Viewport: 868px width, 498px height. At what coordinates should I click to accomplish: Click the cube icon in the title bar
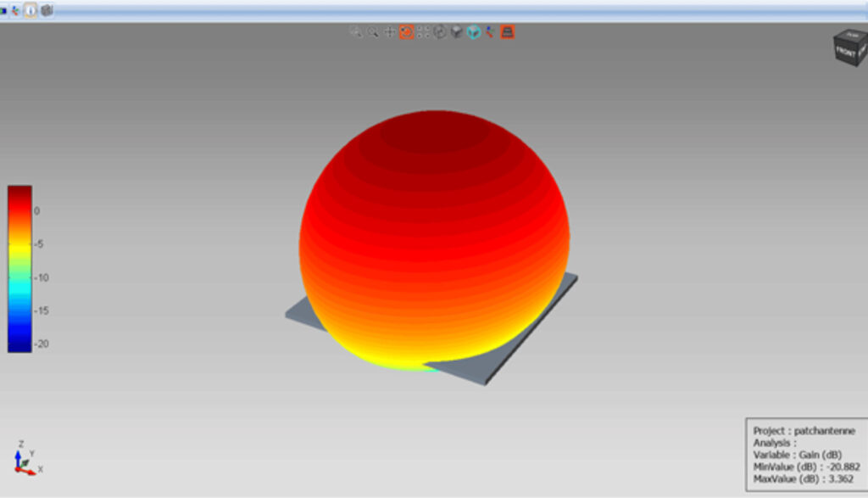click(x=46, y=11)
